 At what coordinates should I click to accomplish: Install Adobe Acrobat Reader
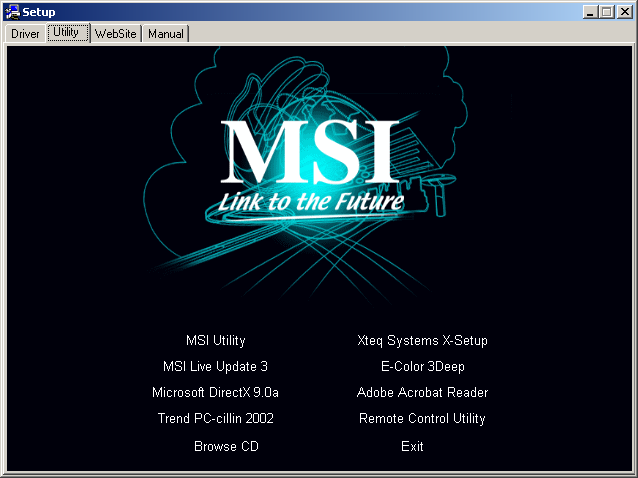pyautogui.click(x=422, y=392)
